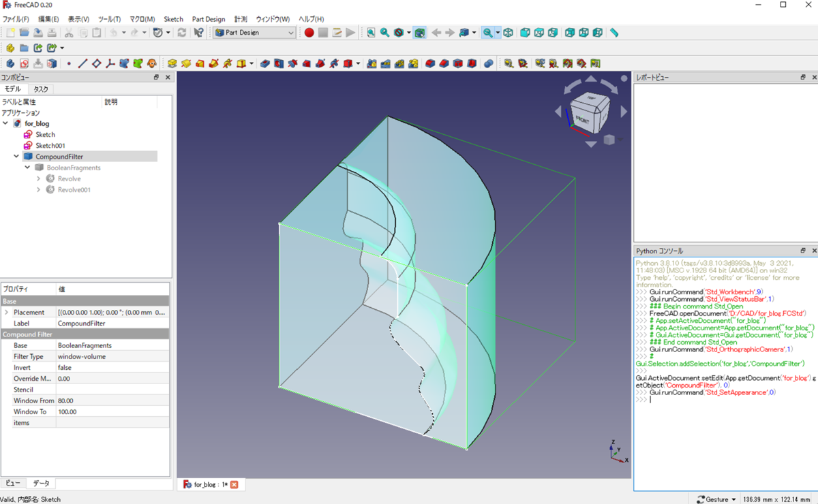818x504 pixels.
Task: Click the Right view cube icon
Action: [x=553, y=32]
